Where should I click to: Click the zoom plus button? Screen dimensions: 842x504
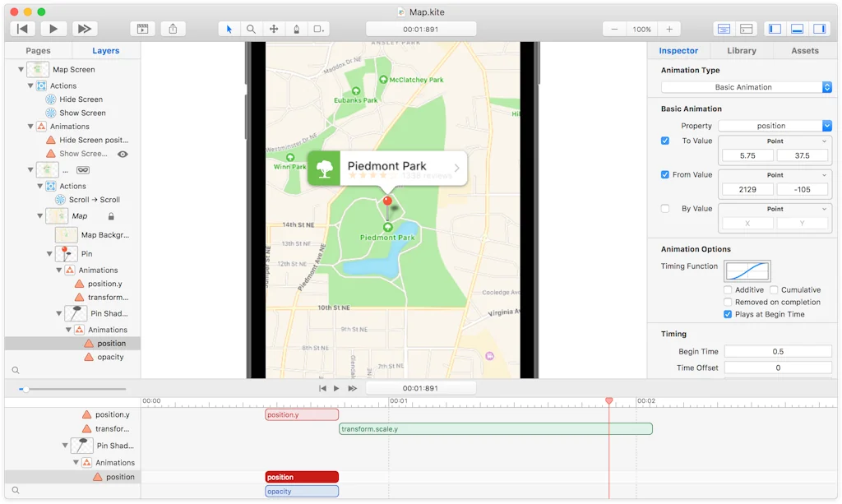669,28
